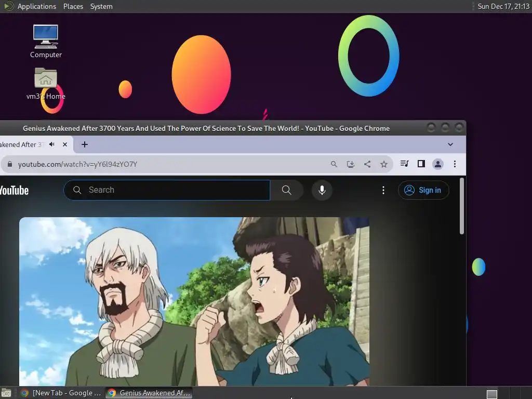Viewport: 532px width, 399px height.
Task: Maximize the Chrome window
Action: 445,128
